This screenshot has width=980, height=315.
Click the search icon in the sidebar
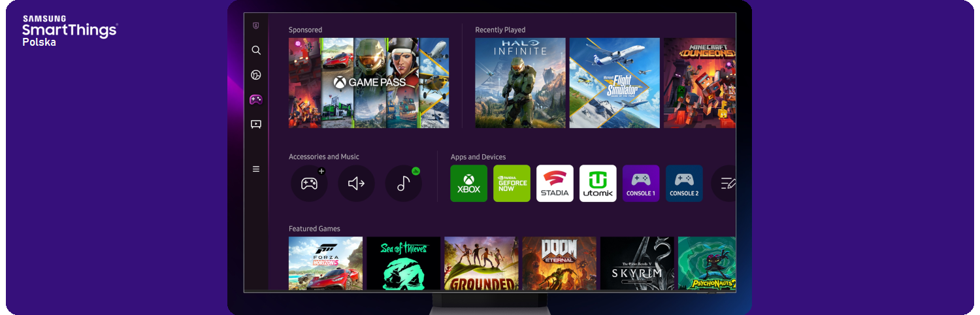(256, 50)
